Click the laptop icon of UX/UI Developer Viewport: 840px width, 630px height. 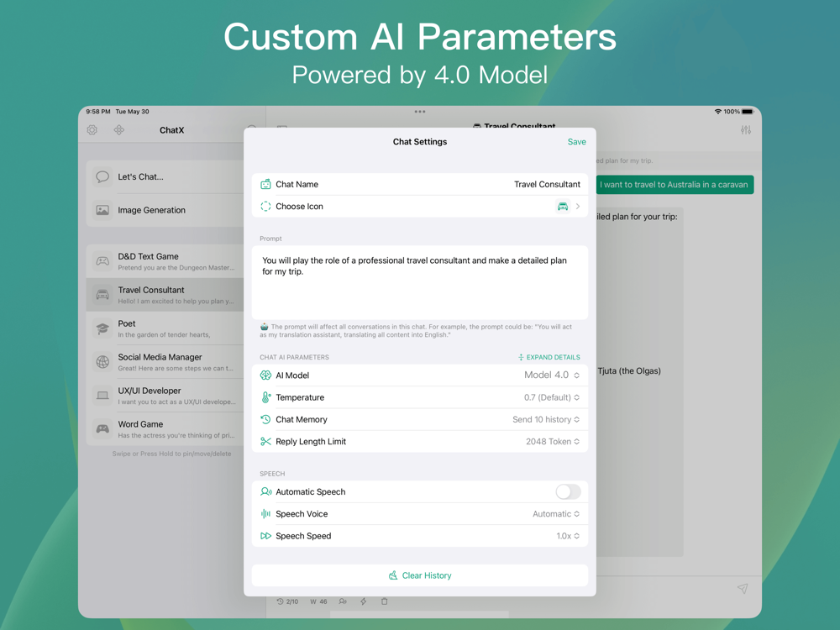[x=102, y=396]
